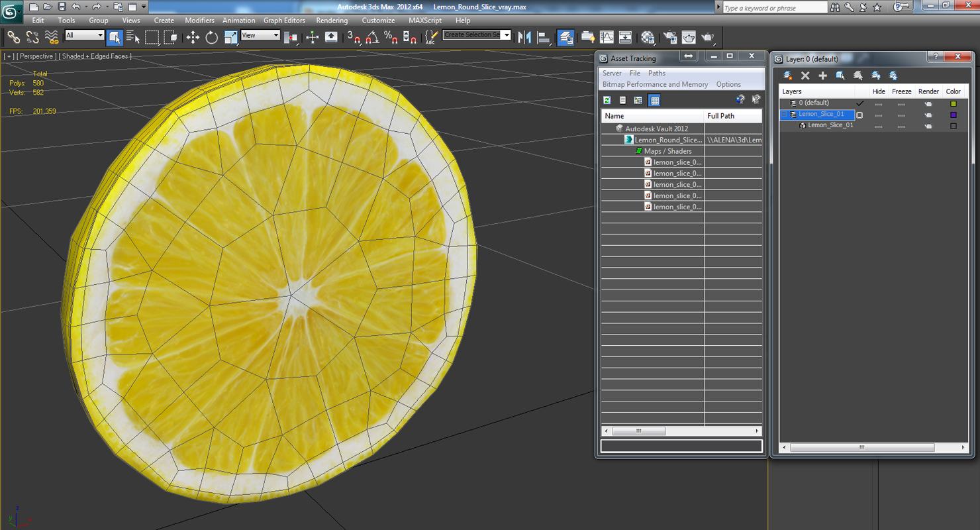
Task: Open the Create Selection Set dropdown arrow
Action: (x=507, y=35)
